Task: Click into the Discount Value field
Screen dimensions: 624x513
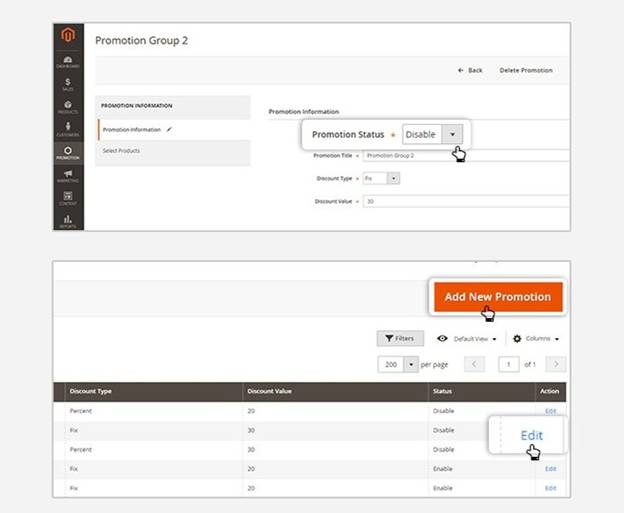Action: tap(465, 201)
